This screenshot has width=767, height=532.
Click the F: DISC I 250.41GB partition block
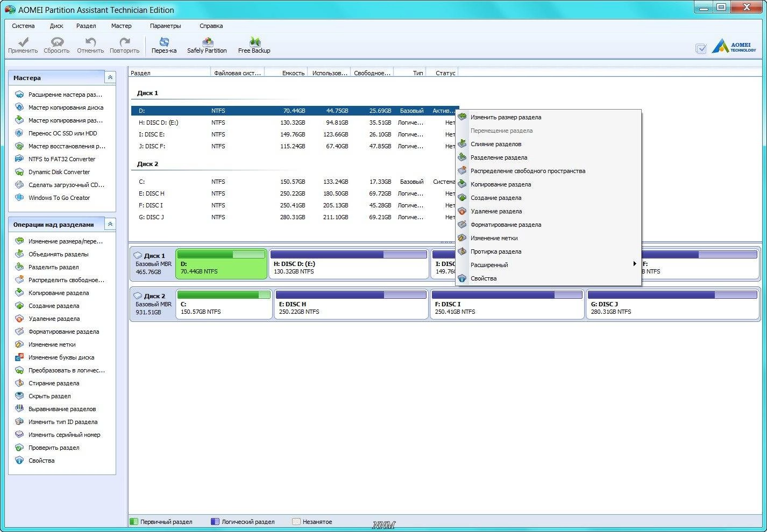tap(507, 304)
